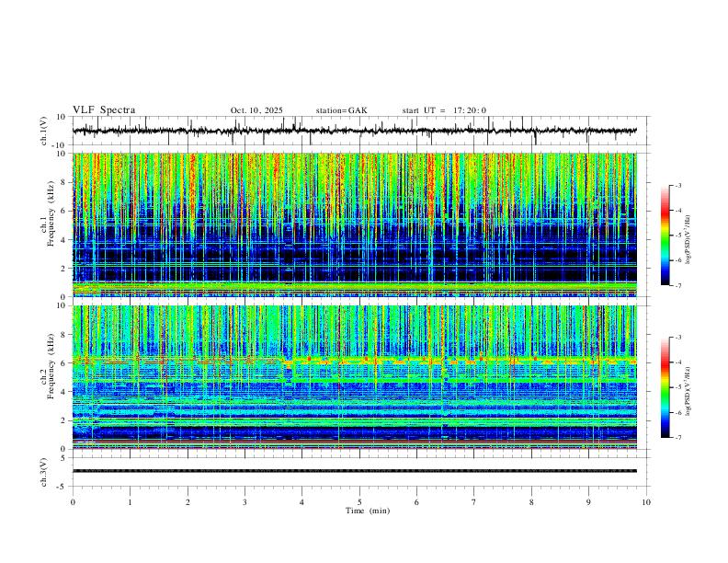Image resolution: width=728 pixels, height=563 pixels.
Task: Click the "VLF Spectra" title text
Action: (x=104, y=110)
